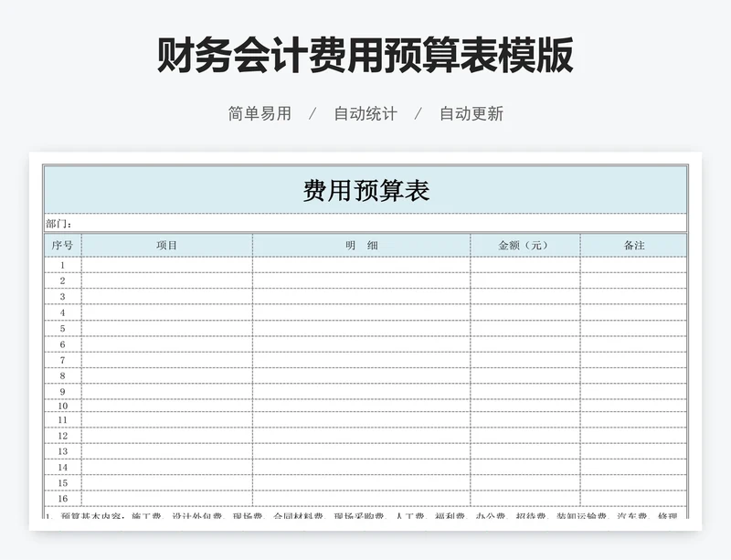
Task: Click the row number 2 cell
Action: click(x=63, y=280)
